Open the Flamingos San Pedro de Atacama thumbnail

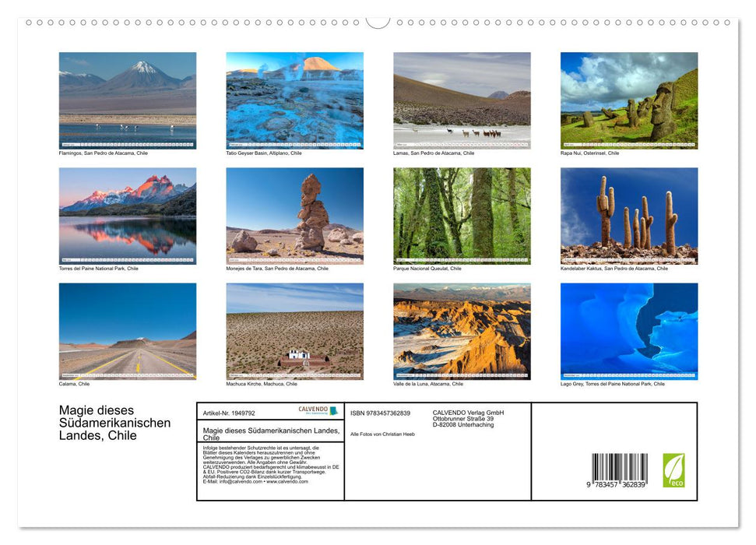click(128, 100)
